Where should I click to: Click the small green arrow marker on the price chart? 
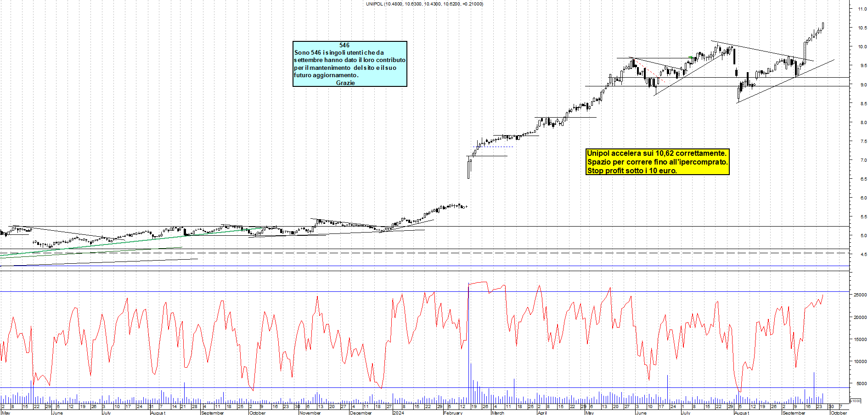coord(691,57)
